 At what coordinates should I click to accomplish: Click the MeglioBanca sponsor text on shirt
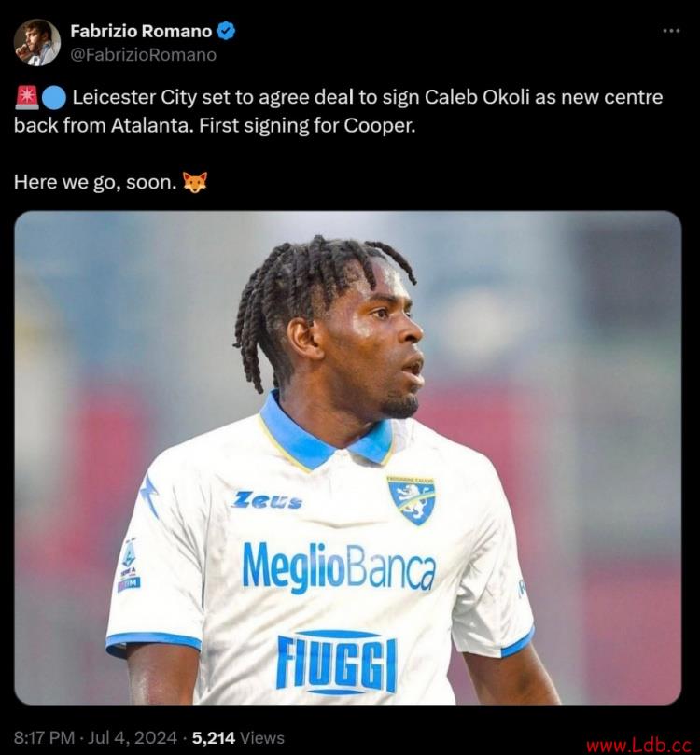[339, 566]
